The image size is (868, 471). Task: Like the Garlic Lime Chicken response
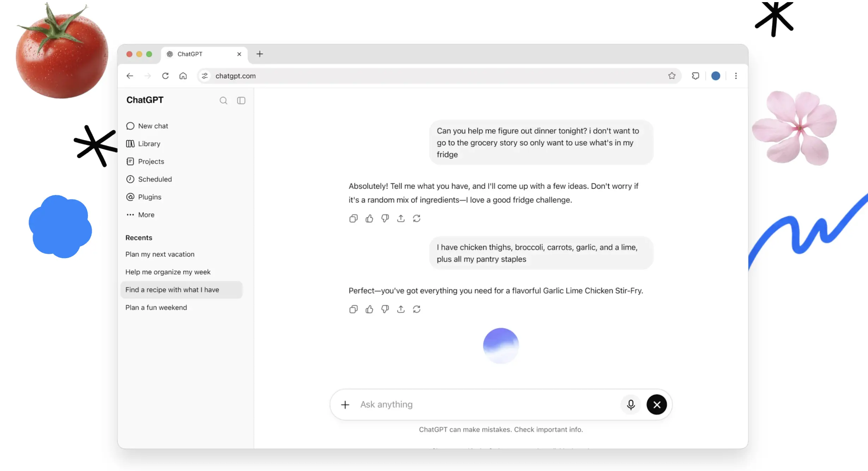[x=369, y=309]
